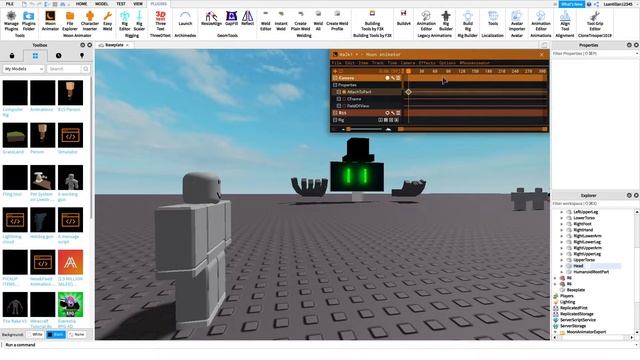
Task: Select the ResizeAlign tool
Action: pos(211,19)
